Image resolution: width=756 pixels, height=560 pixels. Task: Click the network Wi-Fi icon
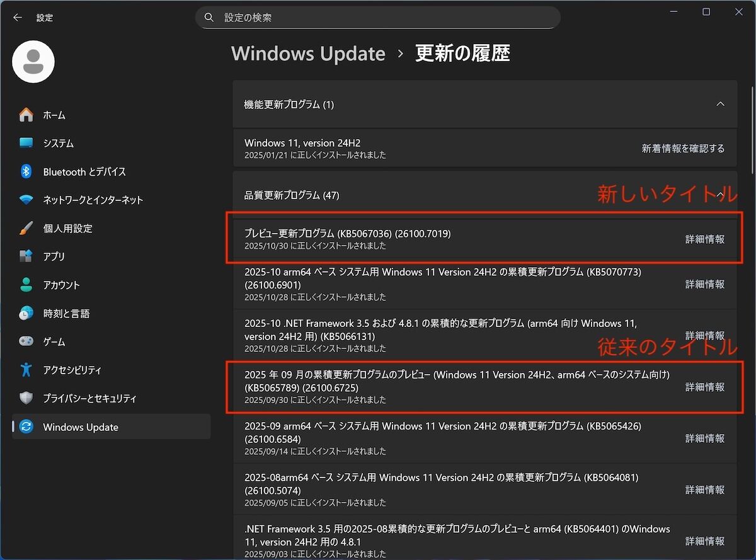[x=26, y=200]
